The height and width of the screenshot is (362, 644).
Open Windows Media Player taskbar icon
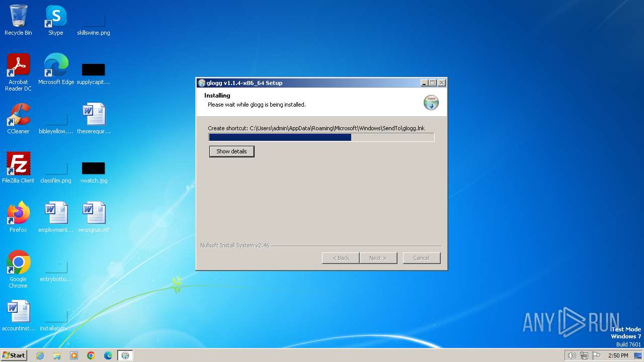click(x=74, y=355)
